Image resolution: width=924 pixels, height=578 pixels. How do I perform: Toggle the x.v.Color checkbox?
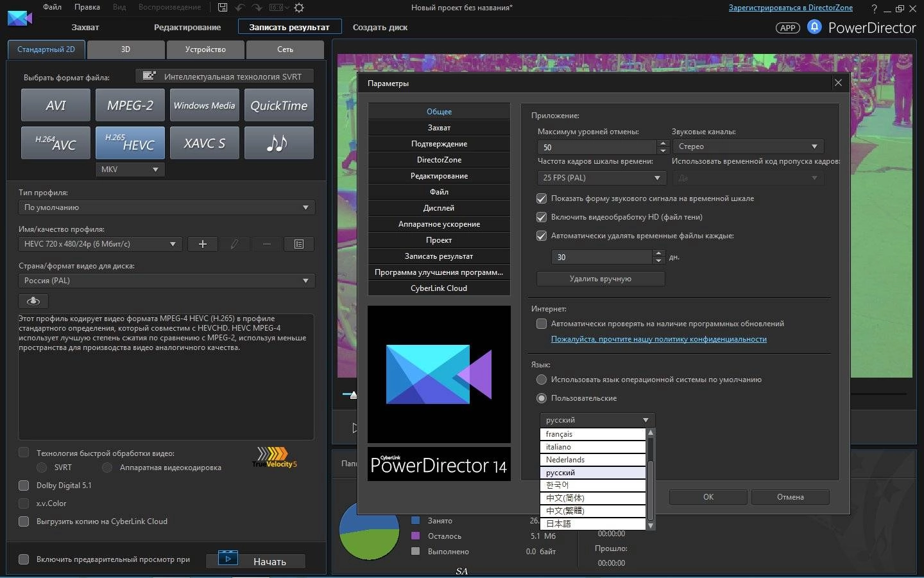click(x=24, y=504)
